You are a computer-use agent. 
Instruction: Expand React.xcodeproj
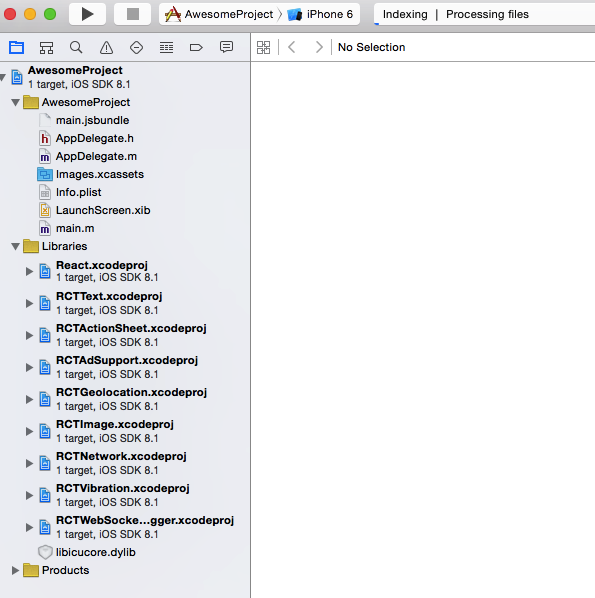tap(29, 271)
